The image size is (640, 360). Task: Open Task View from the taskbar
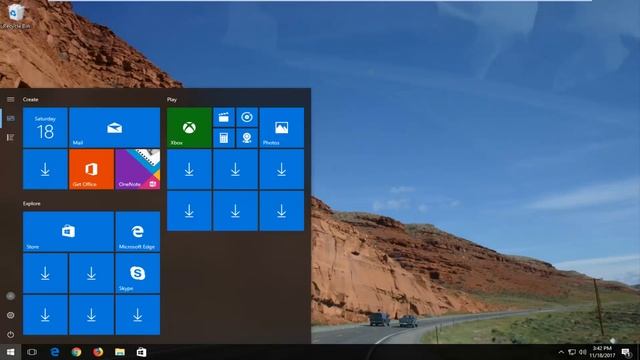(32, 352)
